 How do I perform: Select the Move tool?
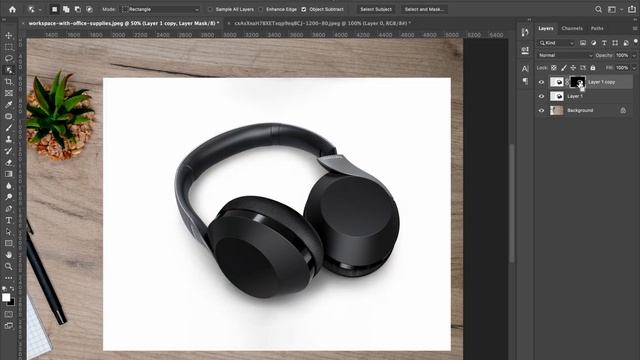[x=9, y=36]
